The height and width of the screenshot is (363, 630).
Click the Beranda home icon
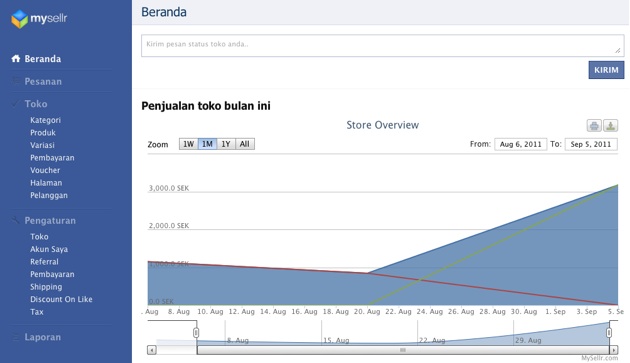(x=16, y=59)
